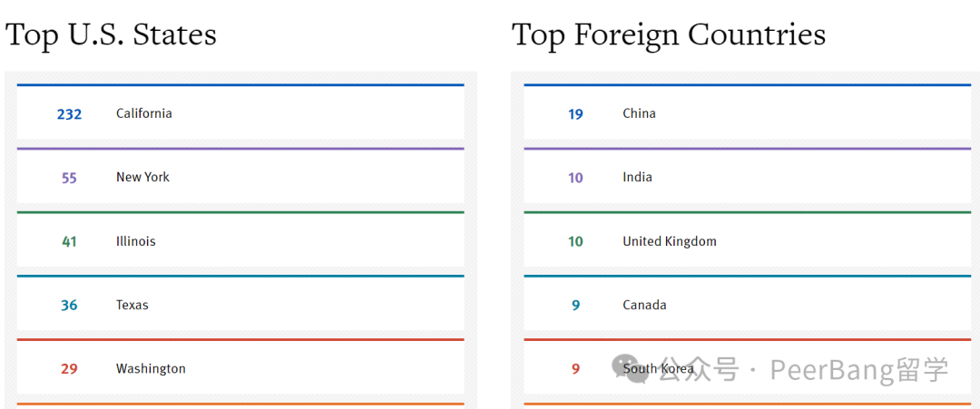Click the Canada row
Screen dimensions: 980x409
click(748, 304)
